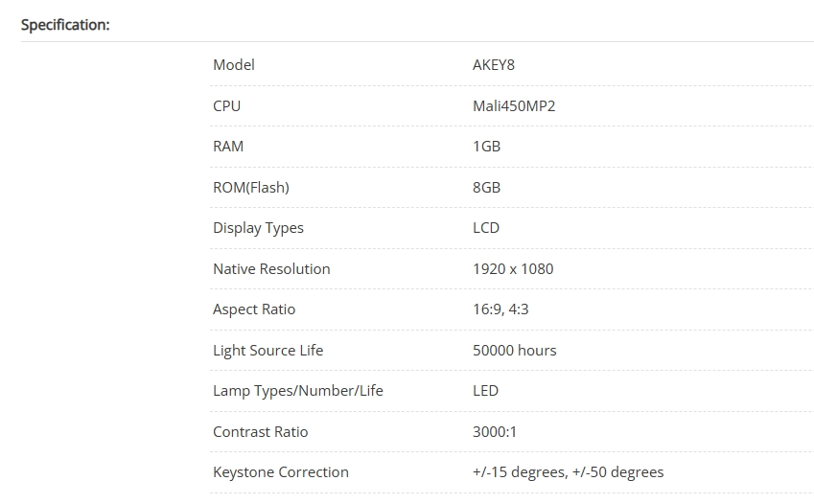This screenshot has height=504, width=814.
Task: Click the 16:9, 4:3 aspect value
Action: [500, 309]
